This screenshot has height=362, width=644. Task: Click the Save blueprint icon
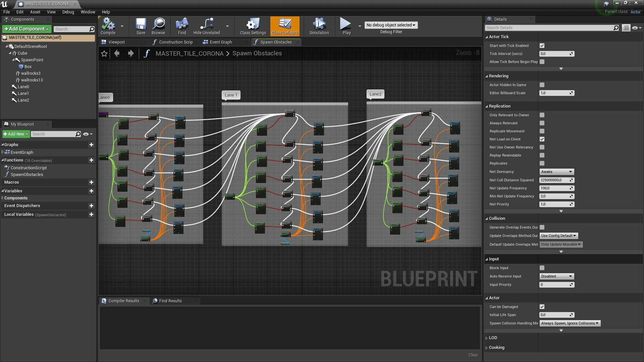141,25
